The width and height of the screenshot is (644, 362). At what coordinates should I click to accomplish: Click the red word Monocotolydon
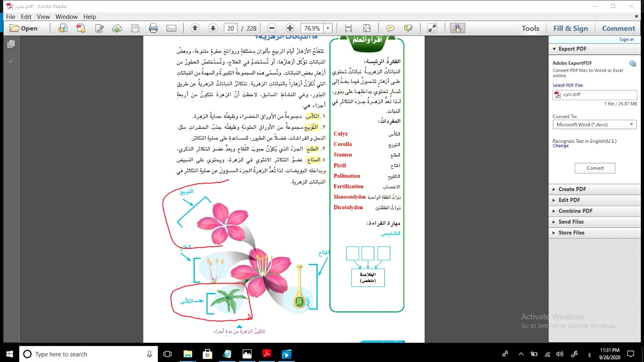350,197
